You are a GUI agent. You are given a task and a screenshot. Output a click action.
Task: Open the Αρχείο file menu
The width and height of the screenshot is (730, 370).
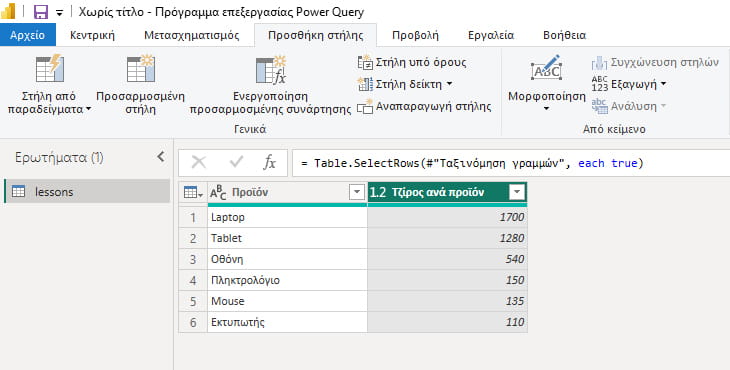pyautogui.click(x=27, y=35)
